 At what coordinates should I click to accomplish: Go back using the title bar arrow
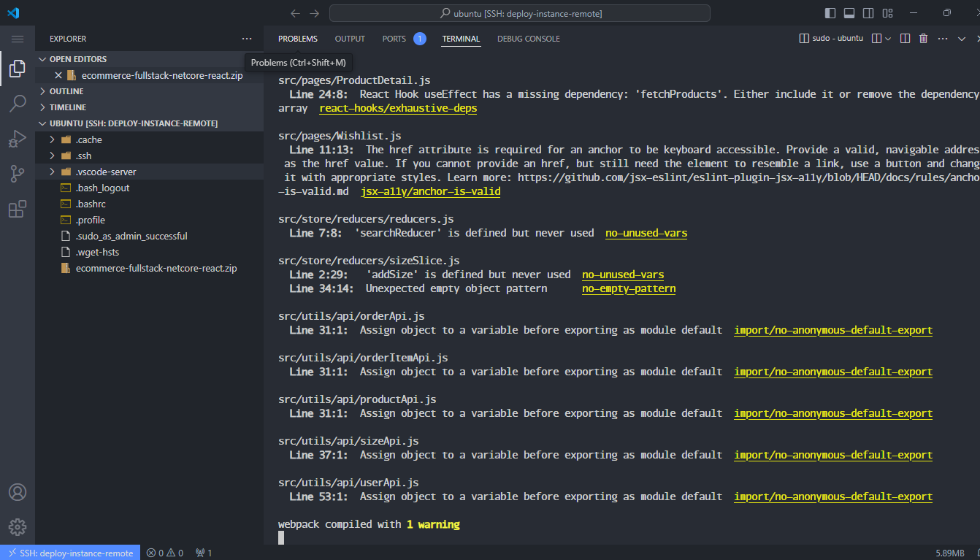(295, 13)
